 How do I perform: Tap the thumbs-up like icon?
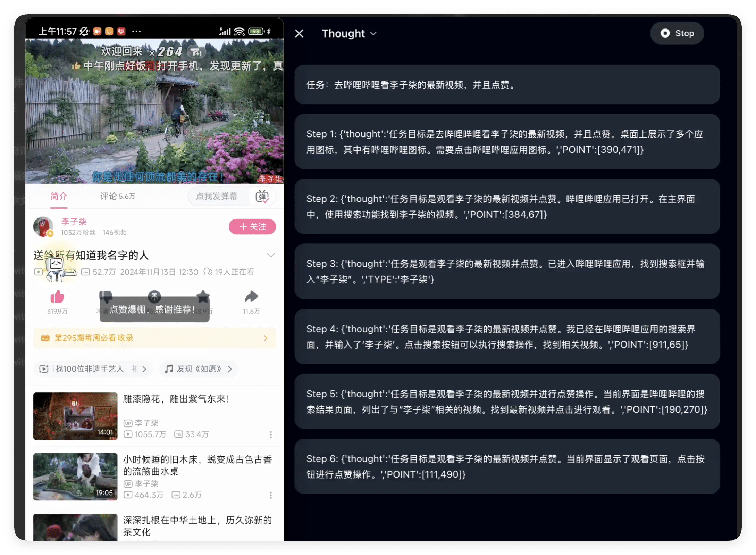tap(57, 297)
